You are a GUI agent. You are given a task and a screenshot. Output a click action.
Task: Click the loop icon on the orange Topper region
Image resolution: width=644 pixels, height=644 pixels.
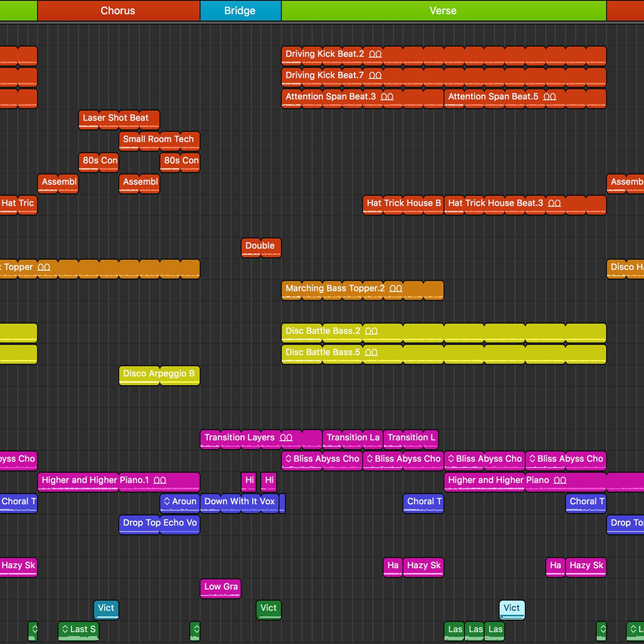pyautogui.click(x=44, y=267)
